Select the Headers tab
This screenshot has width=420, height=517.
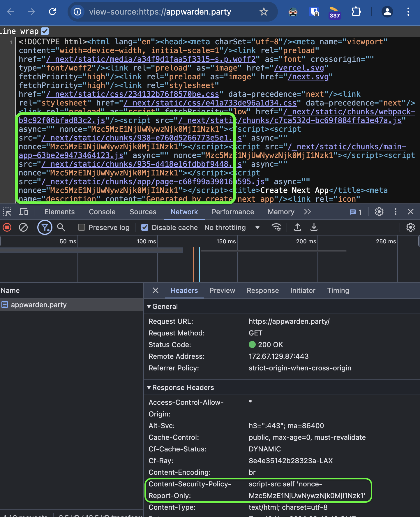[184, 291]
